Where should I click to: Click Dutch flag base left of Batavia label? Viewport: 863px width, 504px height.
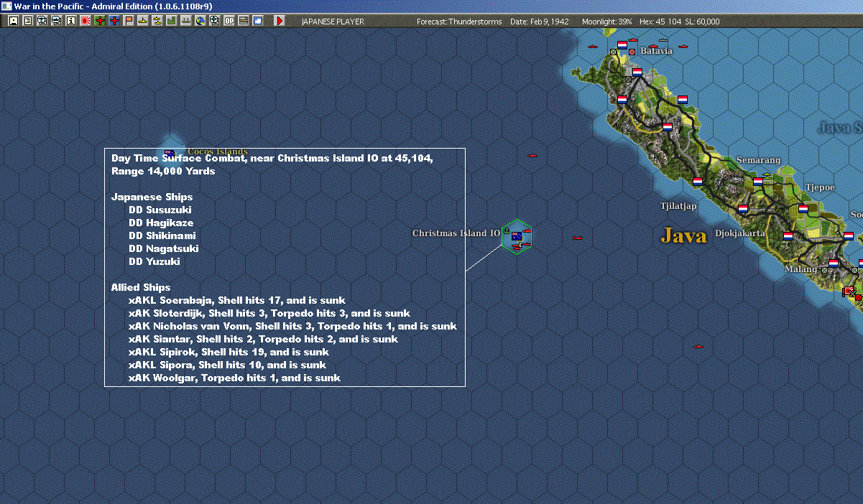click(622, 45)
